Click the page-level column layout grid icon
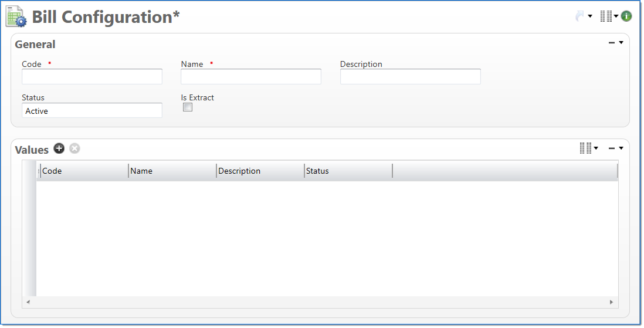644x328 pixels. (606, 16)
